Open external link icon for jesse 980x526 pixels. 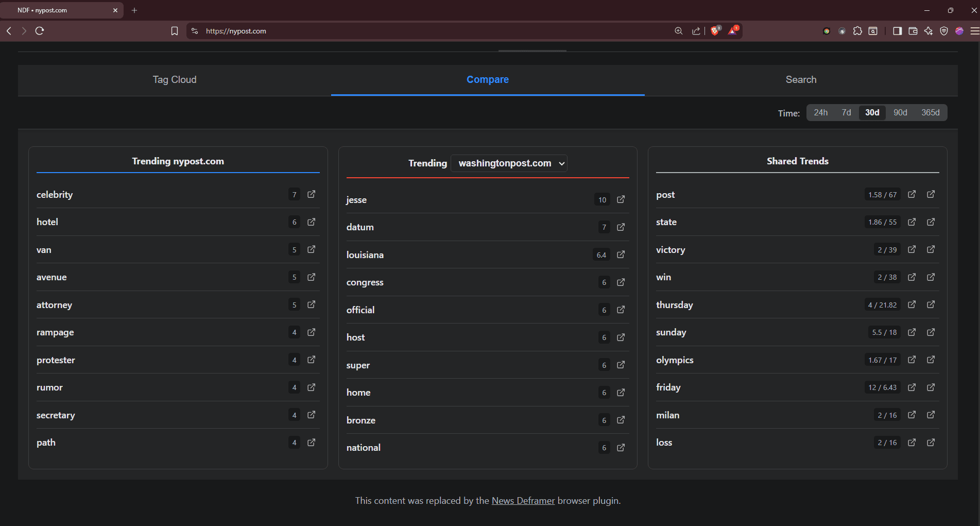[x=621, y=199]
